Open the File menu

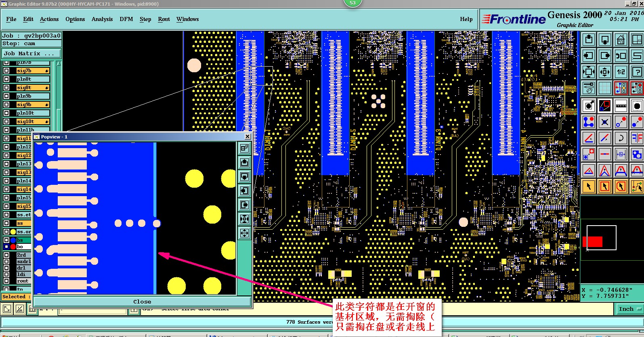coord(11,19)
